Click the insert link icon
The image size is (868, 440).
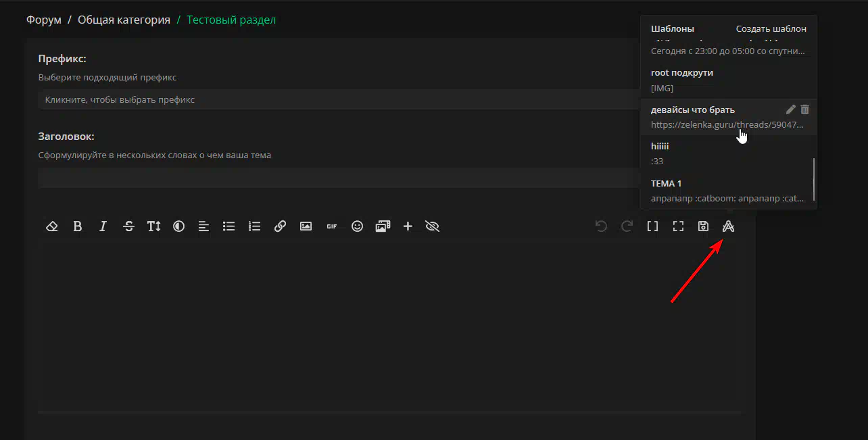pos(280,226)
